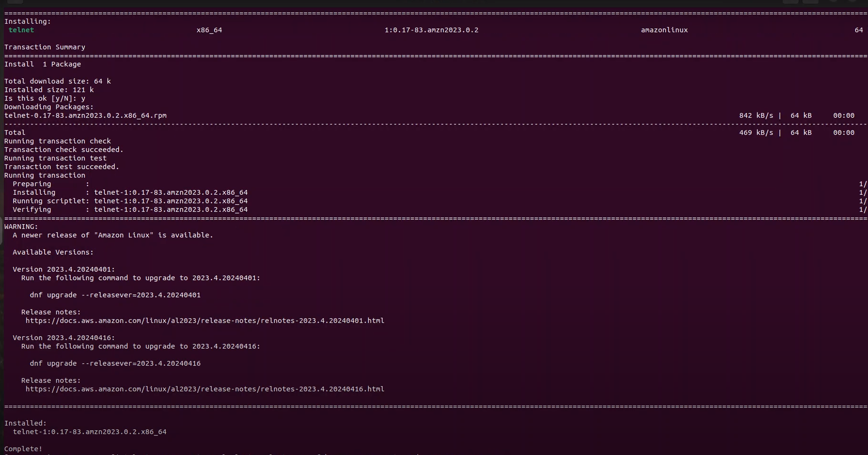Click telnet-1:0.17-83 package under Installed heading
The image size is (868, 455).
coord(90,432)
